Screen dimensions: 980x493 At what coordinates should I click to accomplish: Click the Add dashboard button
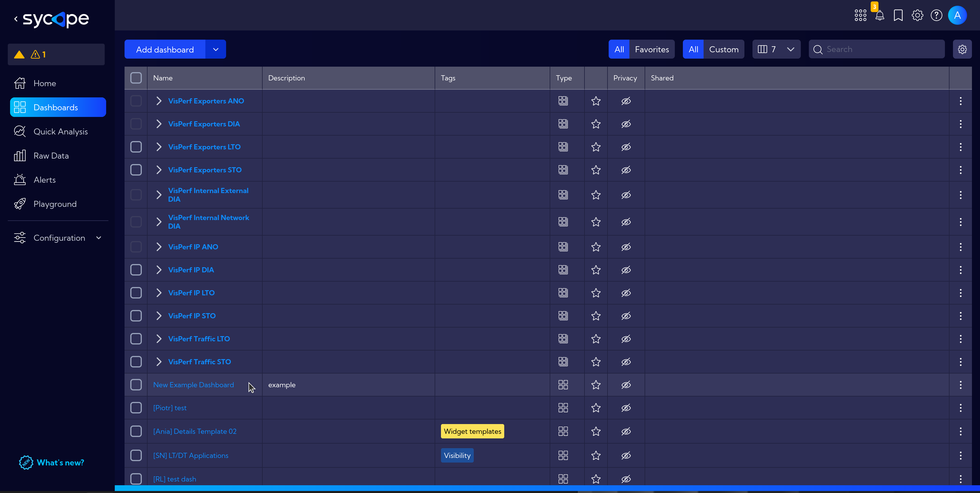(165, 49)
